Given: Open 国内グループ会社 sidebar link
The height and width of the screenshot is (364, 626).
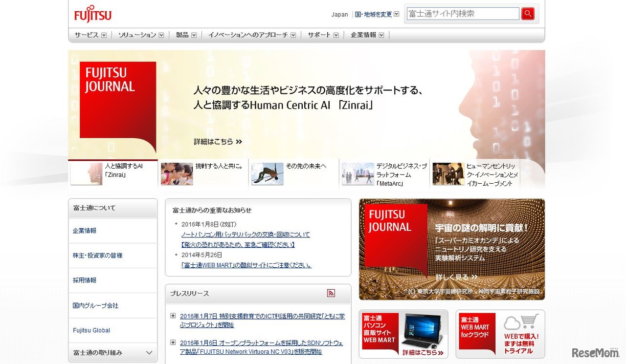Looking at the screenshot, I should (x=95, y=306).
